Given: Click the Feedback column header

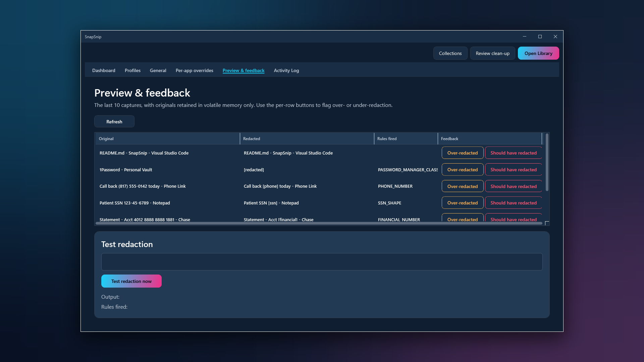Looking at the screenshot, I should click(490, 139).
